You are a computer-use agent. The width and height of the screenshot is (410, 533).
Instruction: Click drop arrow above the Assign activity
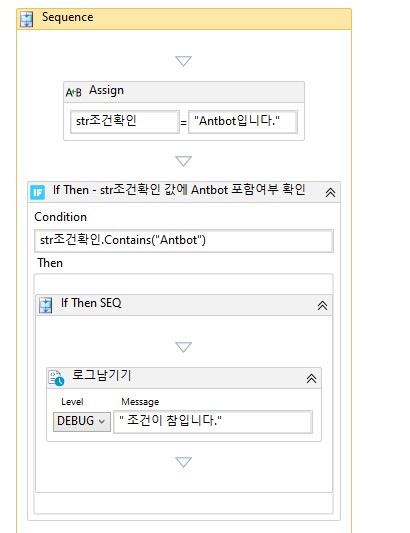(x=184, y=61)
